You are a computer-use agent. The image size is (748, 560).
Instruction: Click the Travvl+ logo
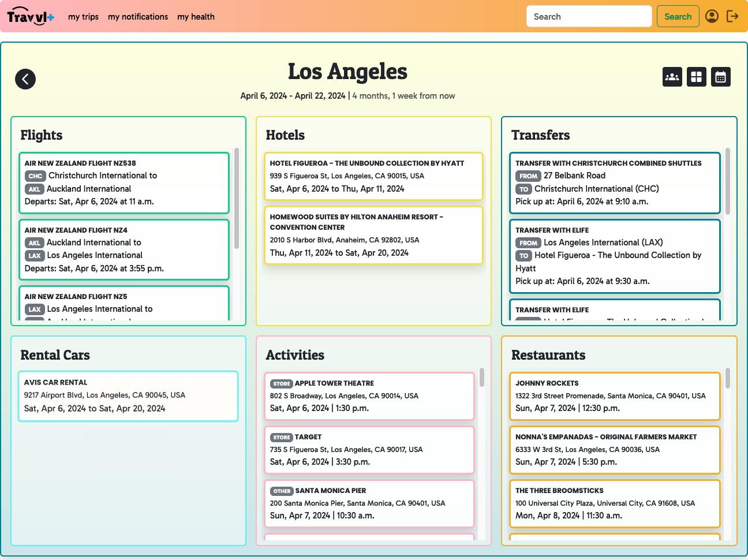[x=31, y=17]
